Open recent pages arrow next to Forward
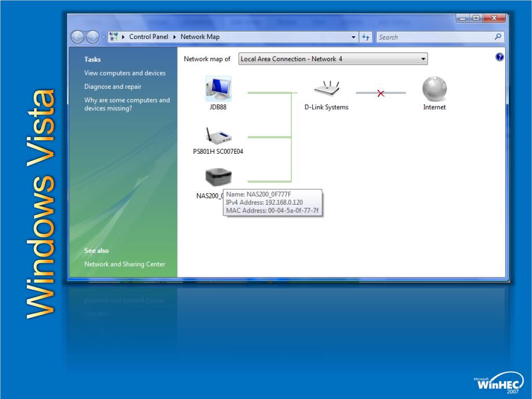Image resolution: width=532 pixels, height=399 pixels. pos(103,37)
